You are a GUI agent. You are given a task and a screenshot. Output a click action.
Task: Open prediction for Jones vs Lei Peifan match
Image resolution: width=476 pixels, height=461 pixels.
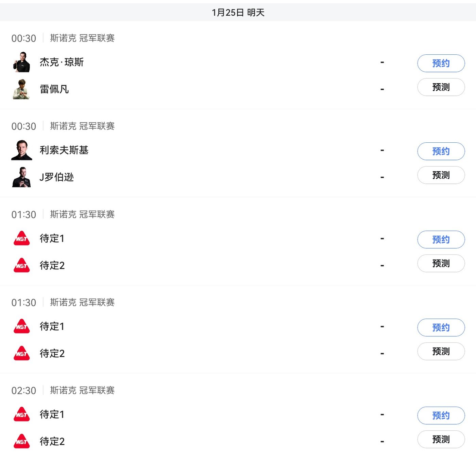441,87
